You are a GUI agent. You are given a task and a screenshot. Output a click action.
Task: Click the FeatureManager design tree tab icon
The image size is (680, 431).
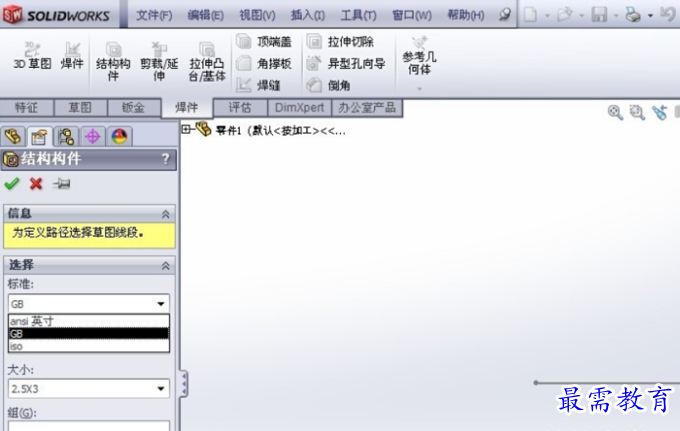coord(13,137)
